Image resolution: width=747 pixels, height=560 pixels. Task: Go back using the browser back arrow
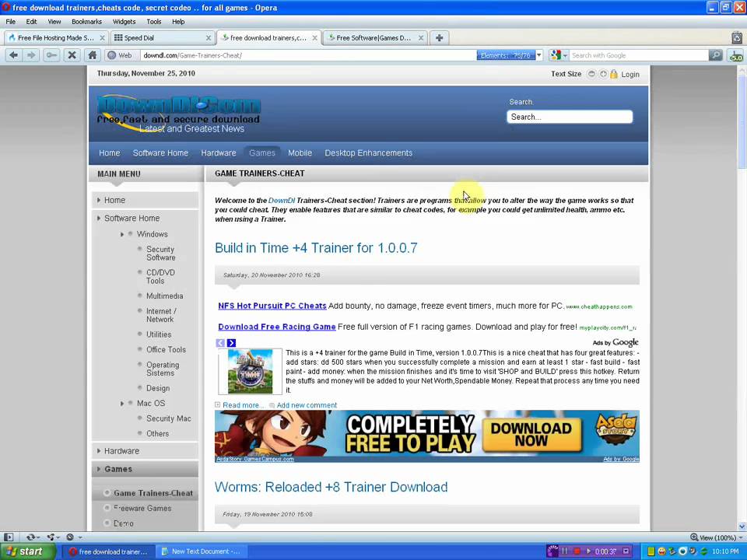coord(14,55)
